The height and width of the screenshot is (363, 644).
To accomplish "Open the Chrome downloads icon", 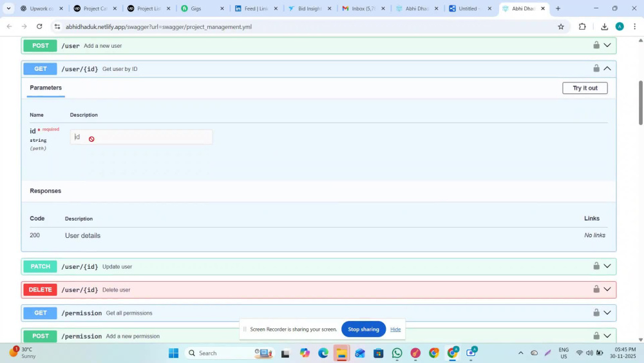I will coord(604,26).
